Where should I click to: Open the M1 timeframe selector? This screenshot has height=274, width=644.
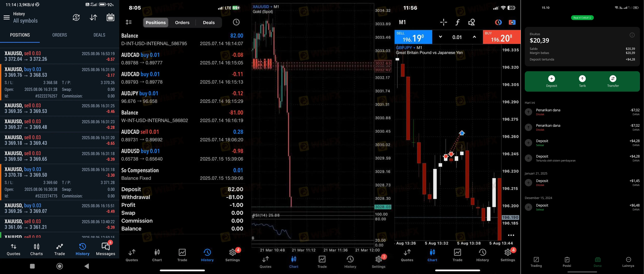pos(402,22)
